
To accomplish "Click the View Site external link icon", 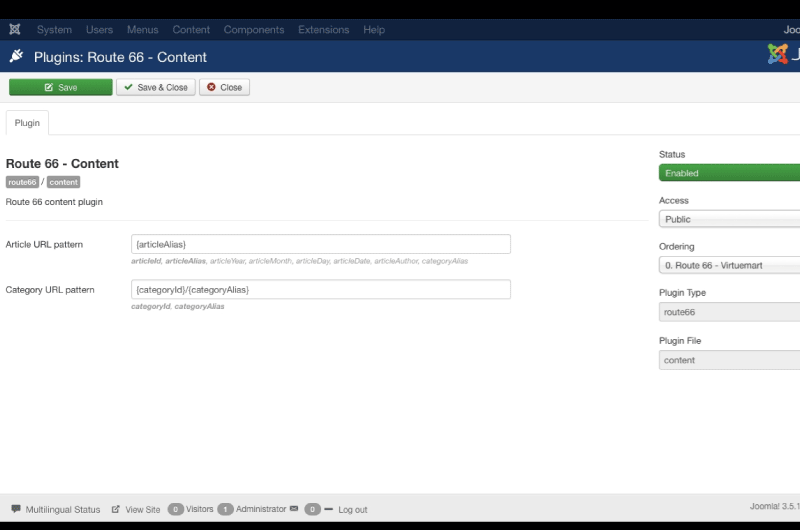I will click(x=116, y=509).
